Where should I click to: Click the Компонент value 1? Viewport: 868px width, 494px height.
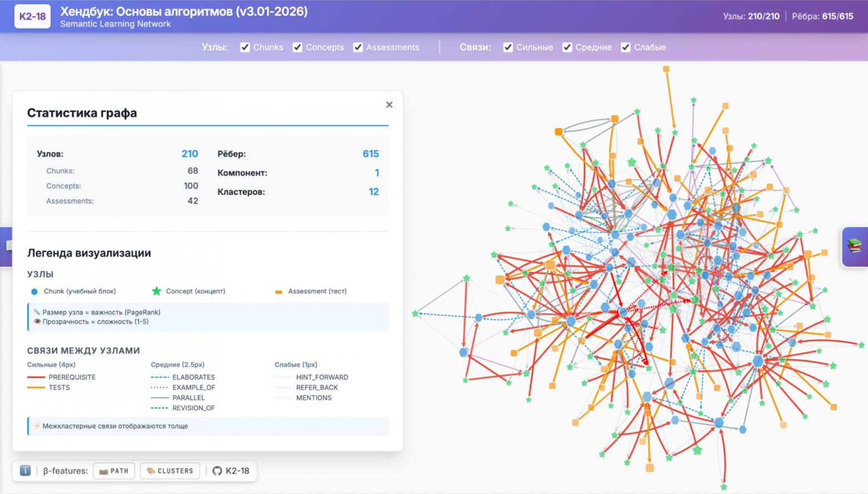pyautogui.click(x=377, y=172)
